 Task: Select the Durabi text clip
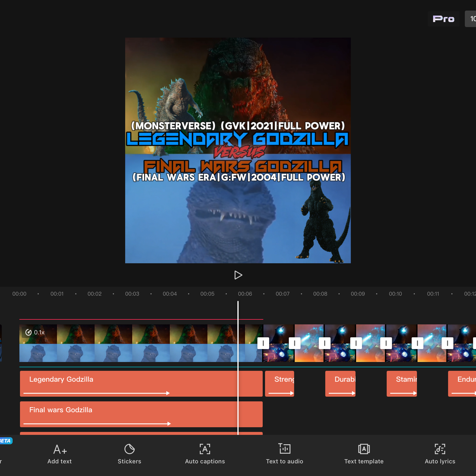coord(340,384)
